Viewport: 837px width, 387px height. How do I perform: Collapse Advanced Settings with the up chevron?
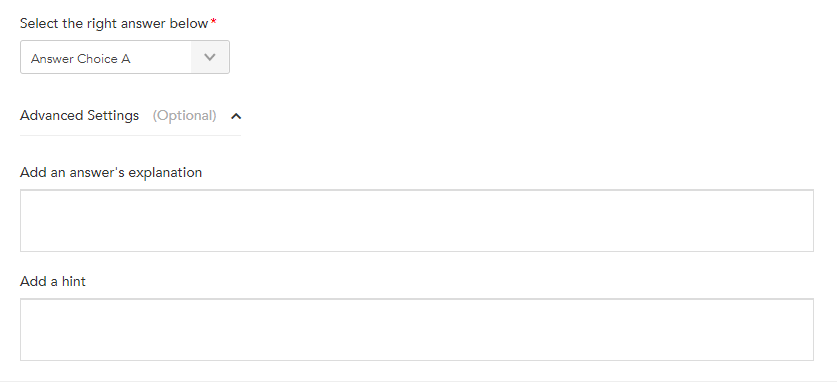tap(236, 116)
